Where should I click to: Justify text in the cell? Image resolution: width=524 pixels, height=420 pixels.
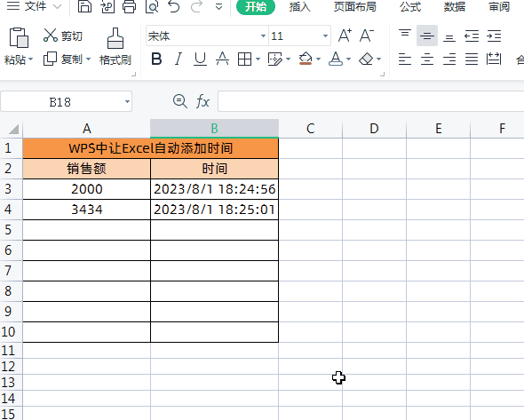(472, 59)
